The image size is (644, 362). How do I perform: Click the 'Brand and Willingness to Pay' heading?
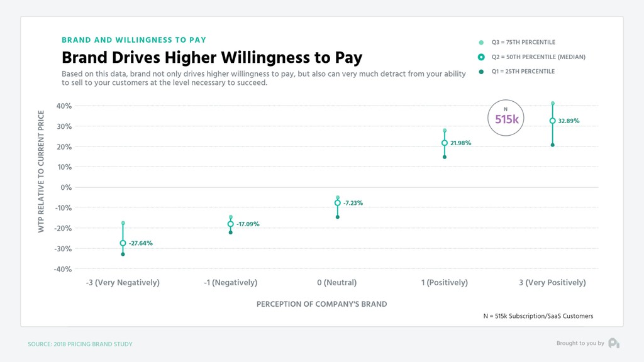coord(134,40)
